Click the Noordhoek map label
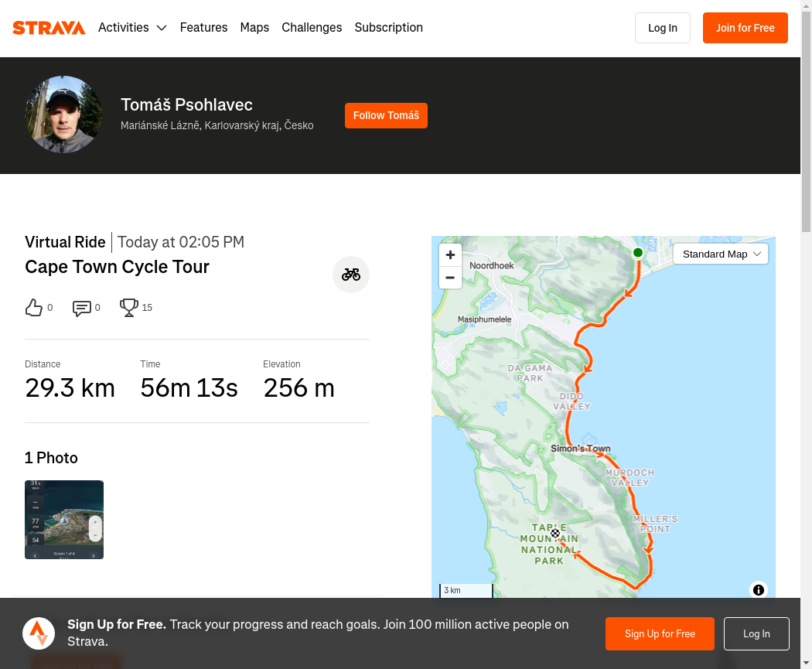The height and width of the screenshot is (669, 812). (x=491, y=265)
